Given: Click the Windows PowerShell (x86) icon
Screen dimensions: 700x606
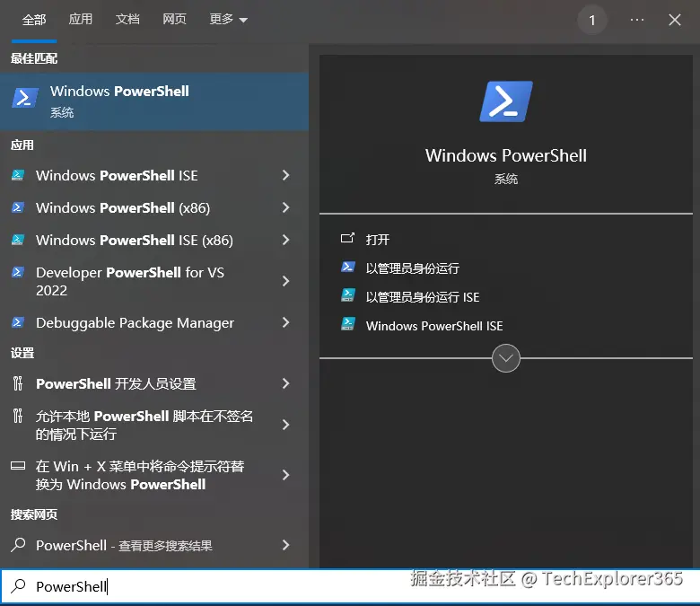Looking at the screenshot, I should [18, 207].
